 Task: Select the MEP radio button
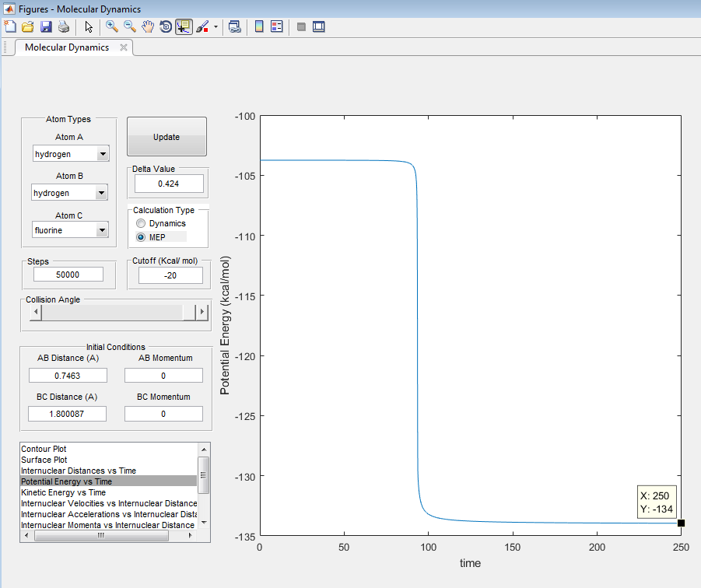(x=141, y=237)
